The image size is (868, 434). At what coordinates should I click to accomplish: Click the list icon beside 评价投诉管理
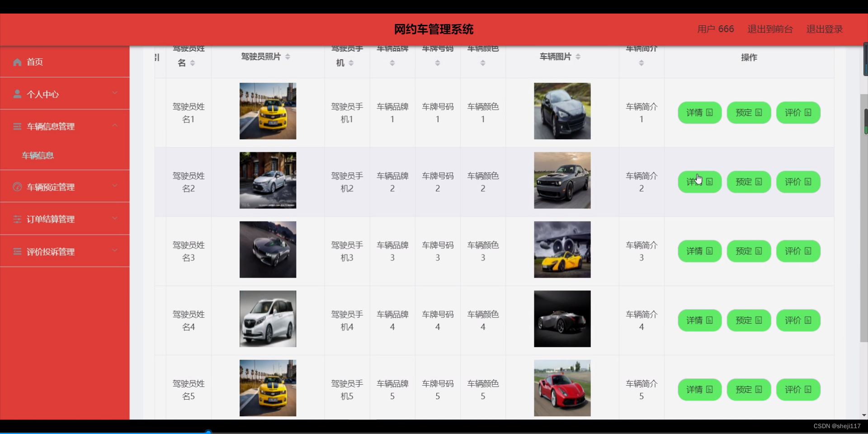[17, 251]
